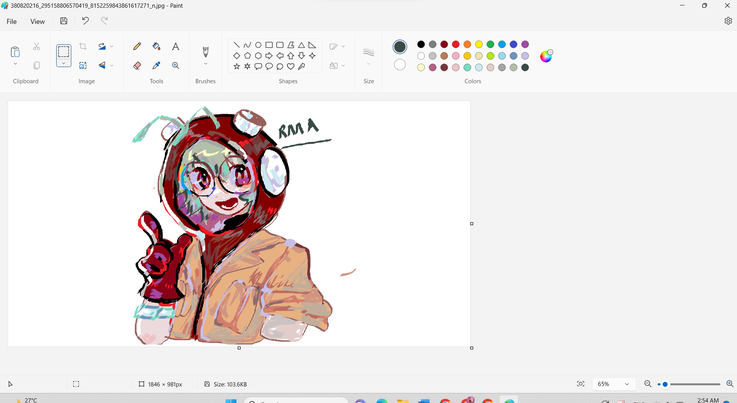The width and height of the screenshot is (737, 403).
Task: Choose the Oval shape
Action: coord(258,45)
